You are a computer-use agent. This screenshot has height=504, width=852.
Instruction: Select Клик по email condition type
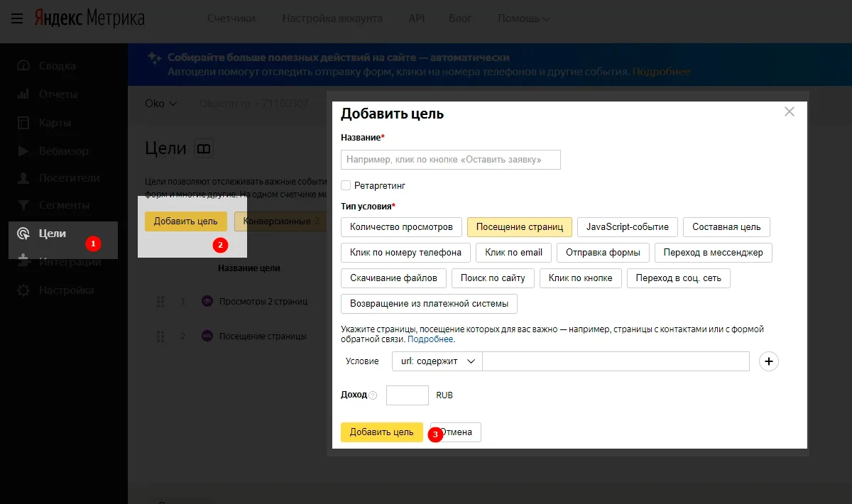pos(513,252)
